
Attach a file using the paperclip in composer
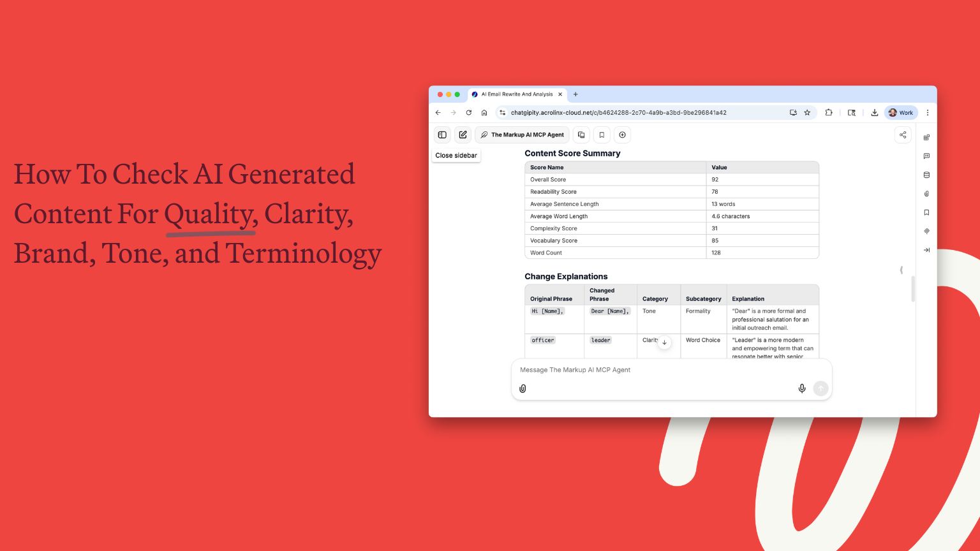point(523,388)
